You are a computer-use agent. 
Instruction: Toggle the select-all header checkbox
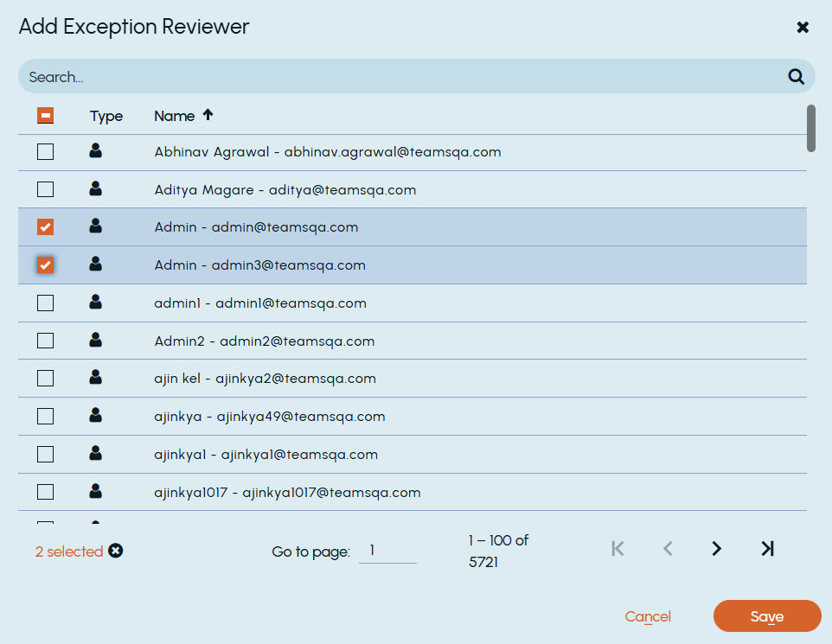tap(46, 115)
